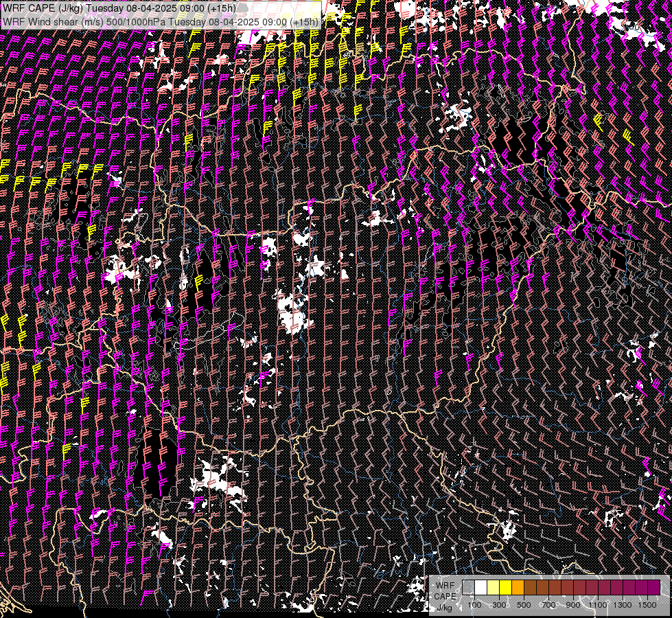Viewport: 672px width, 618px height.
Task: Click the '1500' legend value
Action: click(647, 605)
